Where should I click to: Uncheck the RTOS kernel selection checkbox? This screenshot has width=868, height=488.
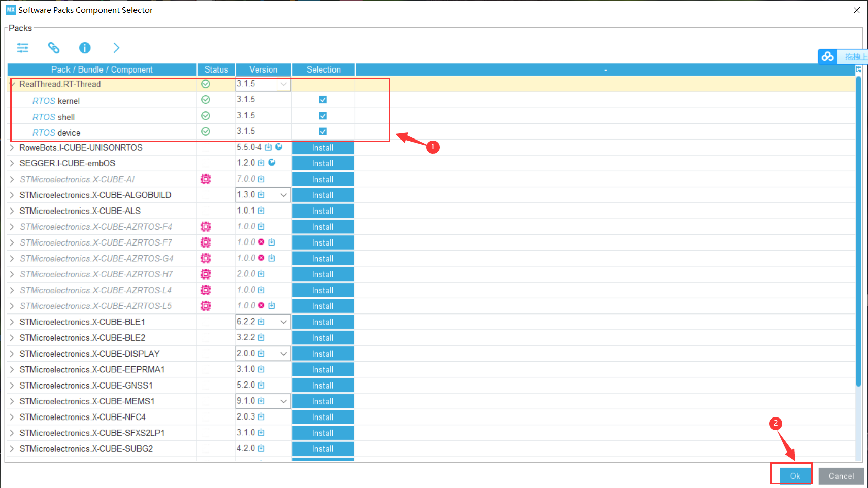[x=323, y=100]
